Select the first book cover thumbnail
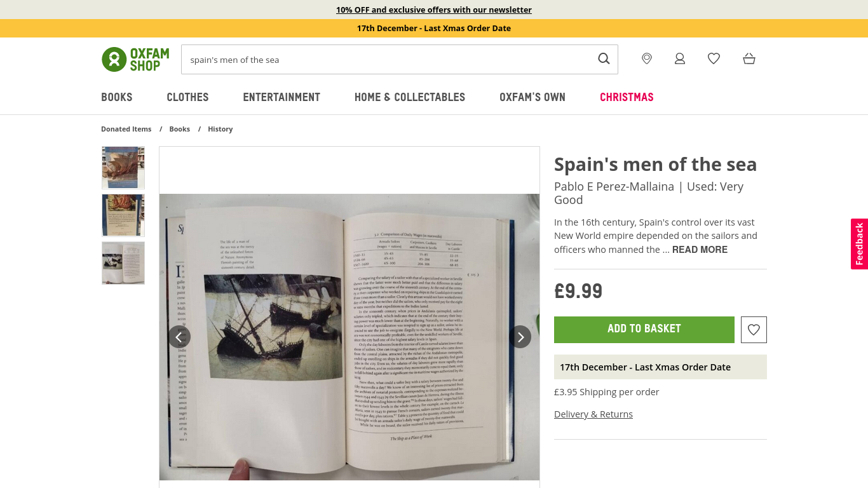The width and height of the screenshot is (868, 488). click(123, 168)
